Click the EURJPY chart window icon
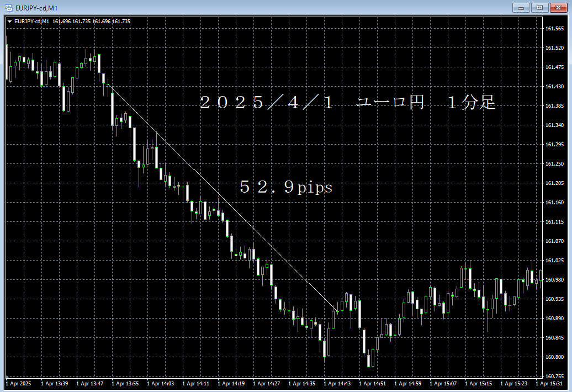 (8, 8)
